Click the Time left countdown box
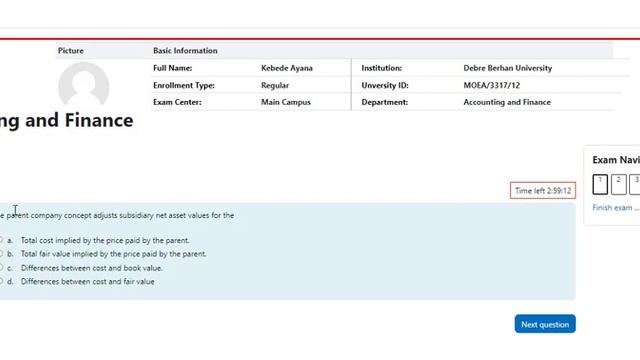Image resolution: width=640 pixels, height=360 pixels. [543, 191]
